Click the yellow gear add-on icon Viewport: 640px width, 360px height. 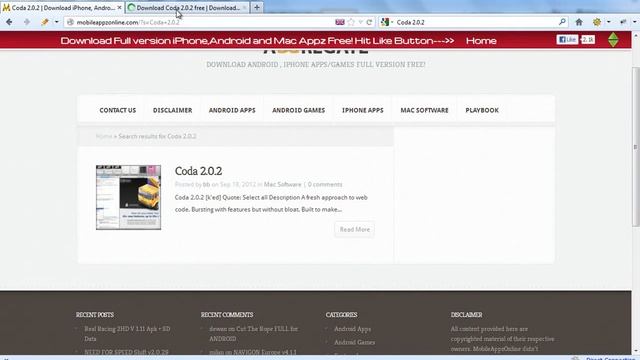(x=597, y=22)
